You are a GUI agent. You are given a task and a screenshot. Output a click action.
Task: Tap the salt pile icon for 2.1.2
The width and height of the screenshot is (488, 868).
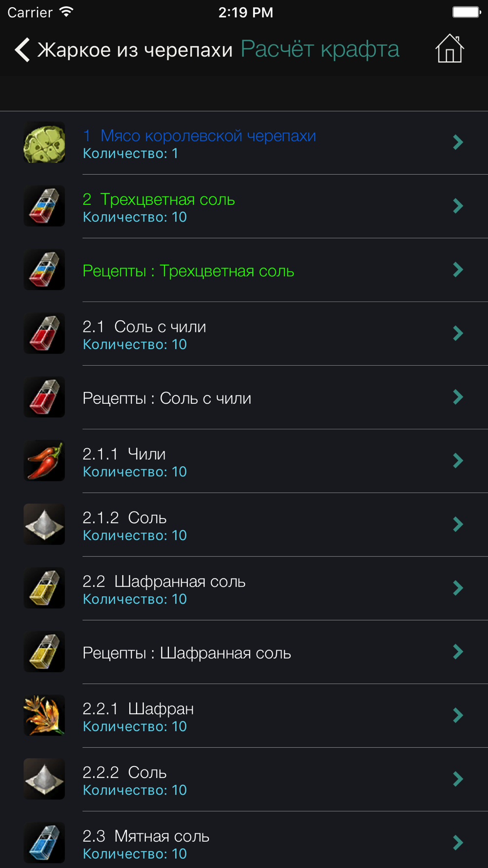tap(44, 525)
